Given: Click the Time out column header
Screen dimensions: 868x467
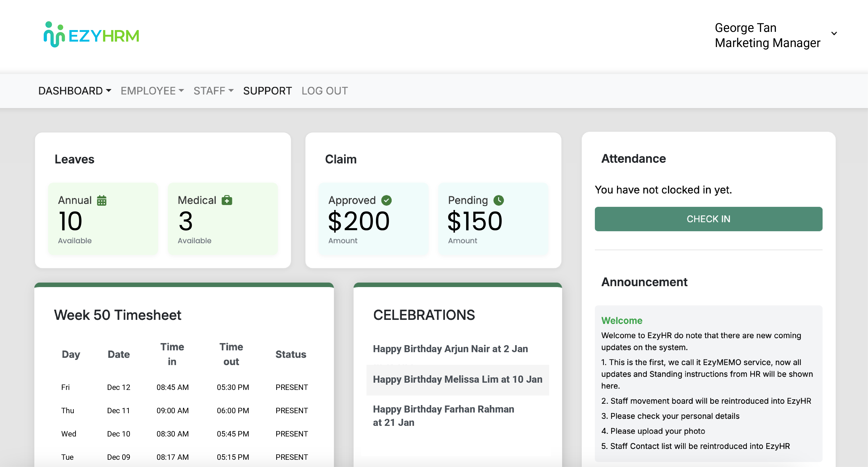Looking at the screenshot, I should (231, 354).
